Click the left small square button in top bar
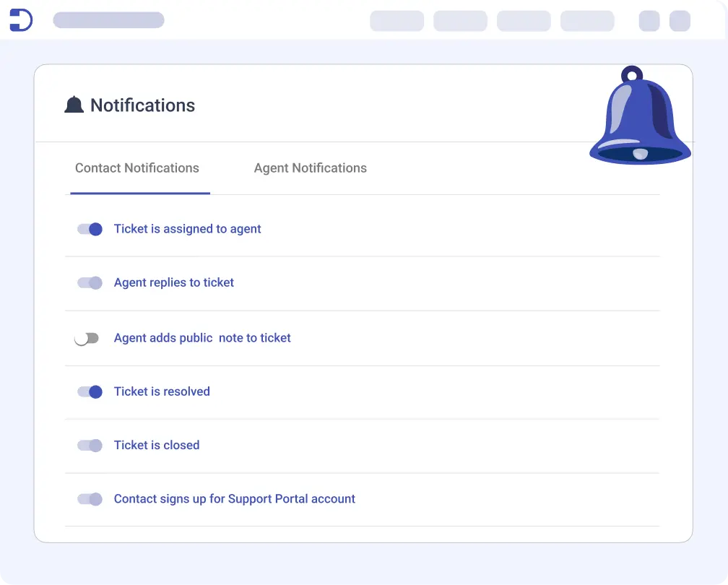 click(649, 21)
